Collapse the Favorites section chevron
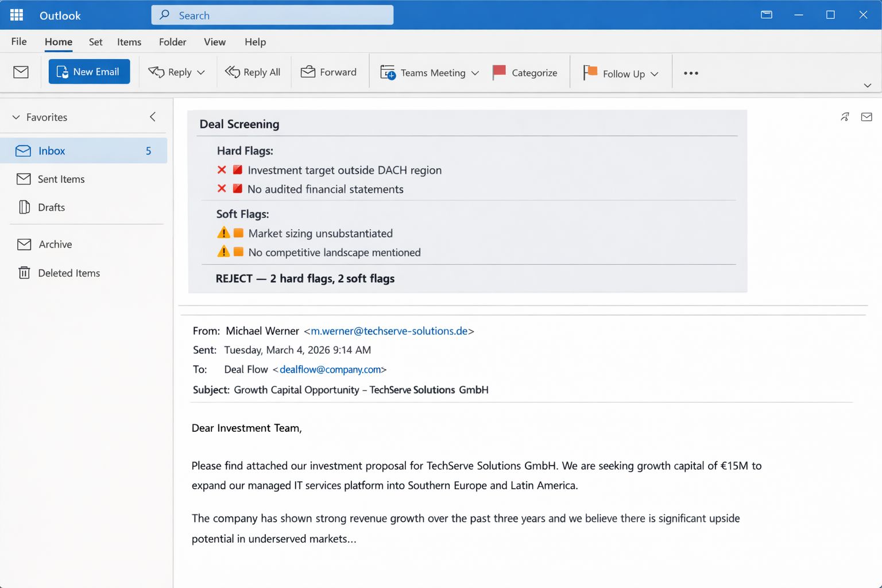 (x=16, y=117)
